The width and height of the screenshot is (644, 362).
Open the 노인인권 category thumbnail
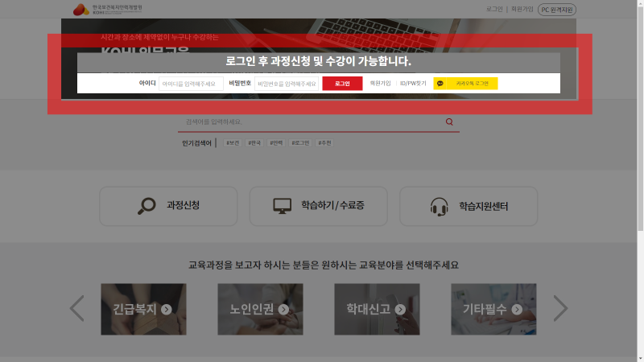(260, 309)
